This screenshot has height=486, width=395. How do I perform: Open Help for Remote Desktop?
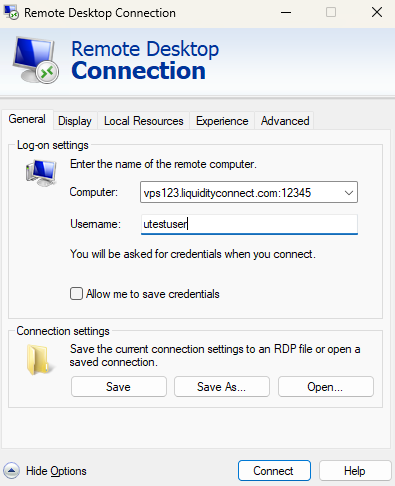(x=355, y=471)
